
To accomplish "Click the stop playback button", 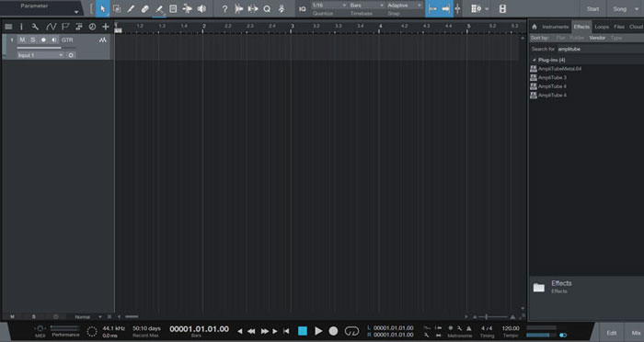I will (303, 330).
